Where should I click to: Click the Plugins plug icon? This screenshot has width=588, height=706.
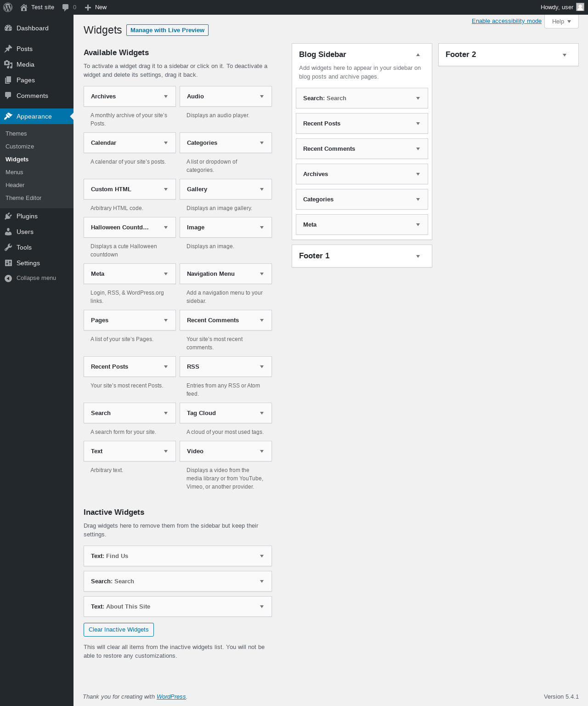click(x=8, y=216)
